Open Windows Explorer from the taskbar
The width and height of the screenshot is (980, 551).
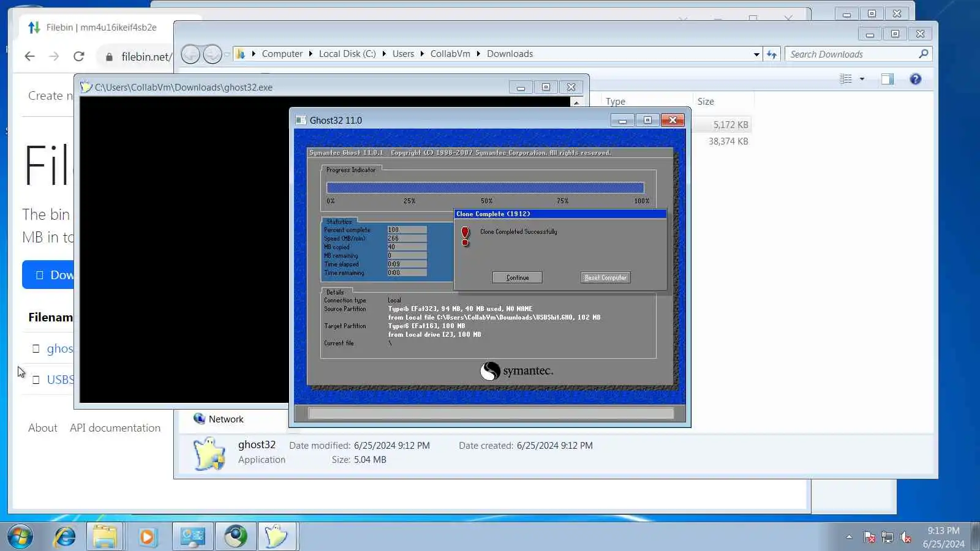(105, 537)
